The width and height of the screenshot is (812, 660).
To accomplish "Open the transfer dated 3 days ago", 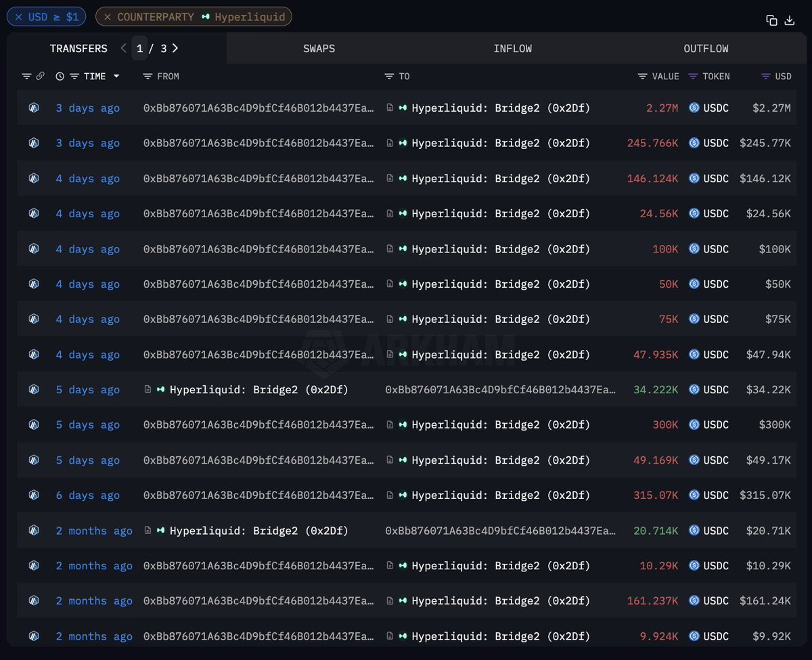I will (87, 108).
